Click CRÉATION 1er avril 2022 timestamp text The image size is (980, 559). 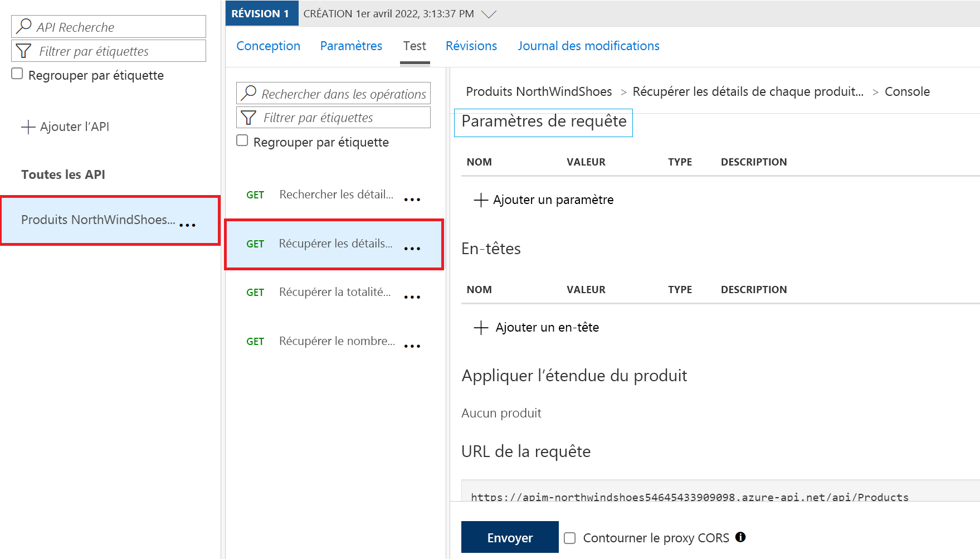point(388,13)
